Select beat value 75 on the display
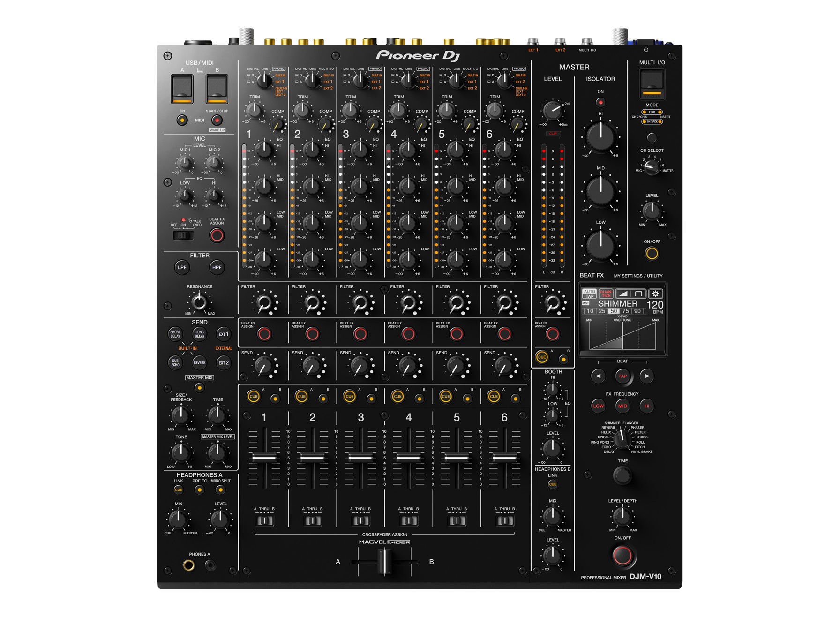Viewport: 840px width, 617px height. [625, 311]
